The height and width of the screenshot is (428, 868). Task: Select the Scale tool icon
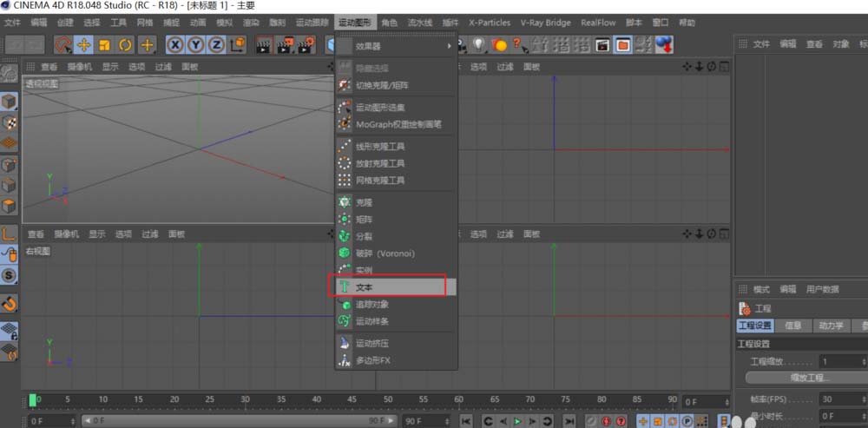click(105, 45)
